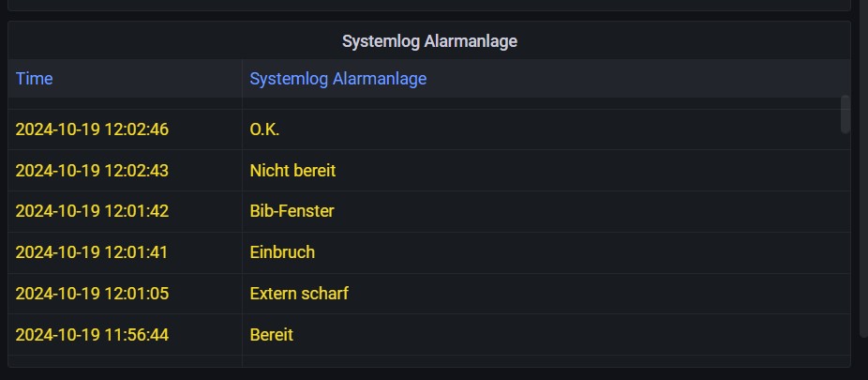Click the scrollbar track below the table thumb
Viewport: 868px width, 380px height.
click(x=845, y=250)
